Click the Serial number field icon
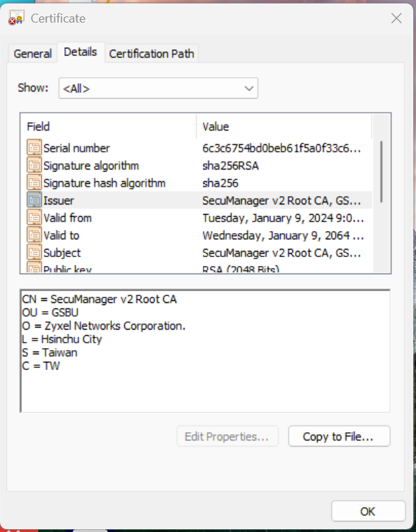Screen dimensions: 416x532 click(34, 148)
